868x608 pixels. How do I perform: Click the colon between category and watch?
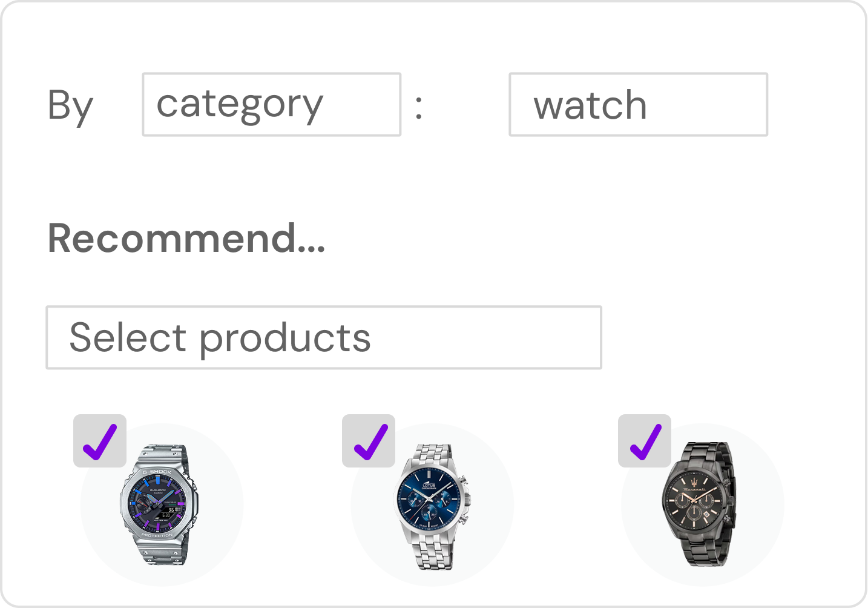418,107
